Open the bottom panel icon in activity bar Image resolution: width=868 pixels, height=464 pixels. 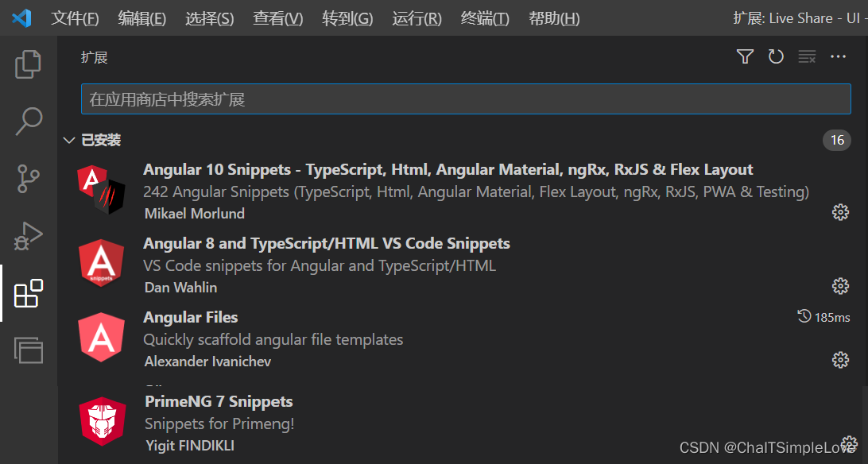[28, 350]
